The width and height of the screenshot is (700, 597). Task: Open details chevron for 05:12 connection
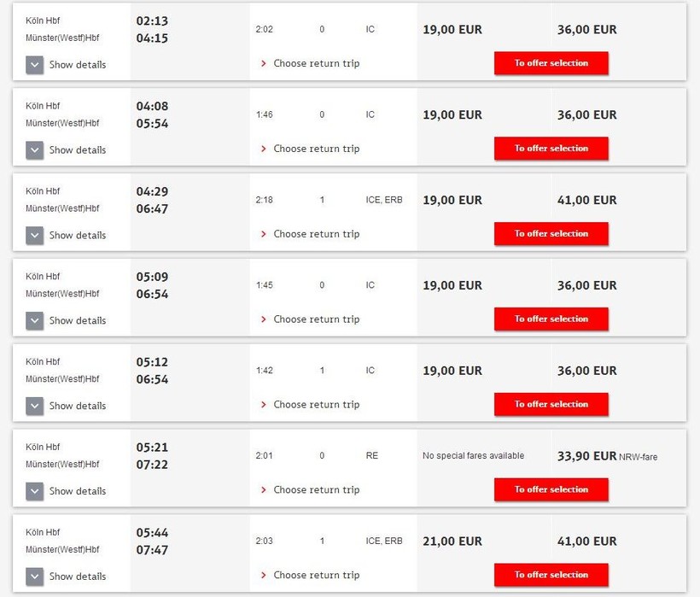pos(34,406)
